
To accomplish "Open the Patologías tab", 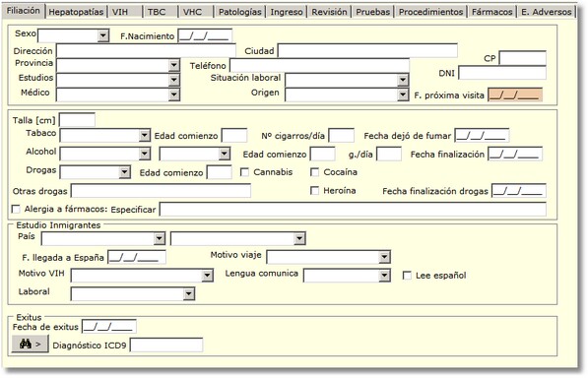I will (240, 12).
